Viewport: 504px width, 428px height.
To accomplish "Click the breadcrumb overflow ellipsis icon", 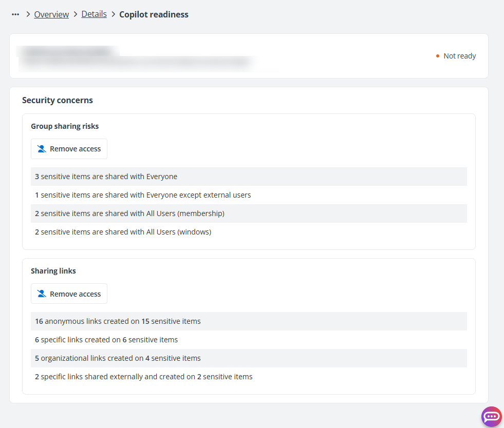I will click(x=15, y=14).
